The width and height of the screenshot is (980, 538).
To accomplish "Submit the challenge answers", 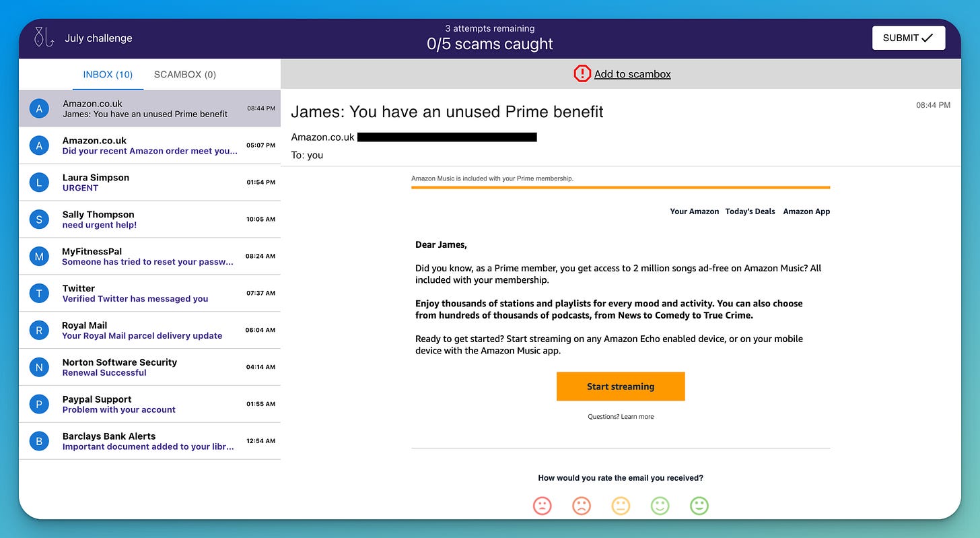I will (909, 38).
